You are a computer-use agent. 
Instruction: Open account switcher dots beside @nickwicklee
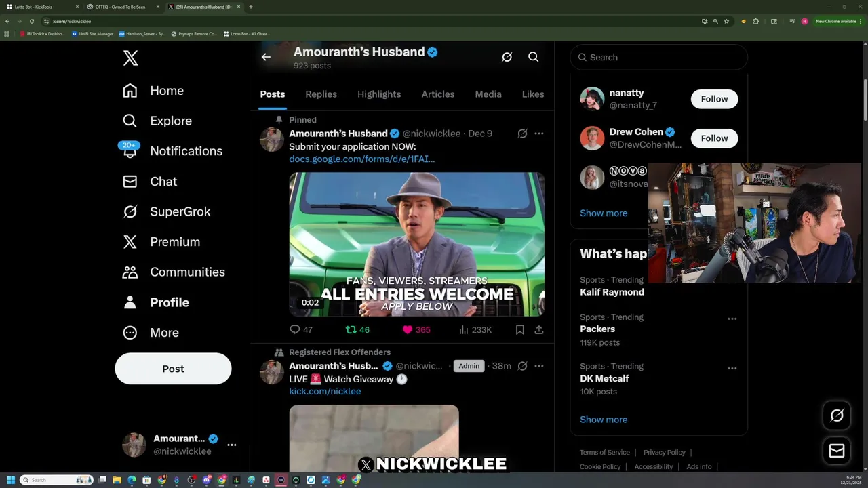[x=231, y=445]
